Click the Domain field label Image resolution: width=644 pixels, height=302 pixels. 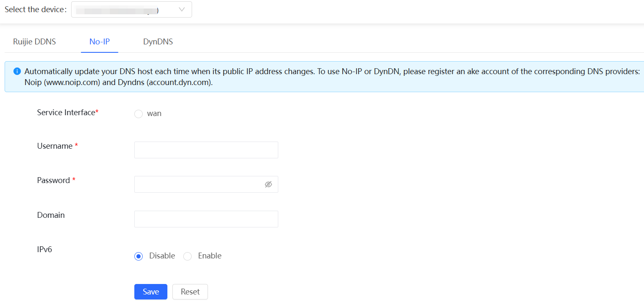51,215
